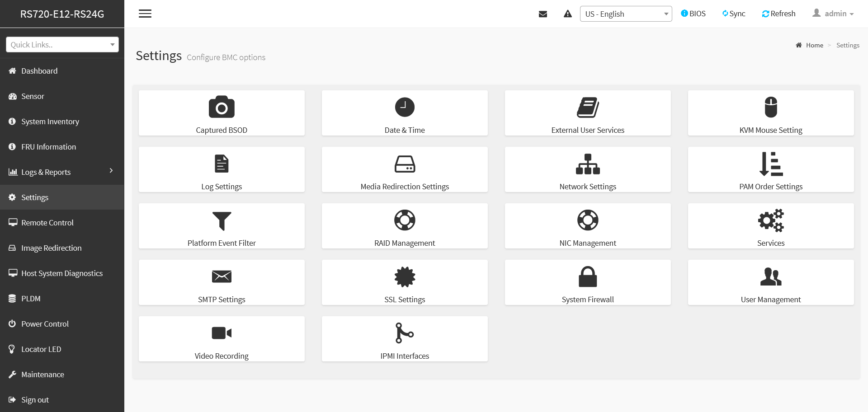
Task: Open Media Redirection Settings drive icon
Action: [405, 164]
